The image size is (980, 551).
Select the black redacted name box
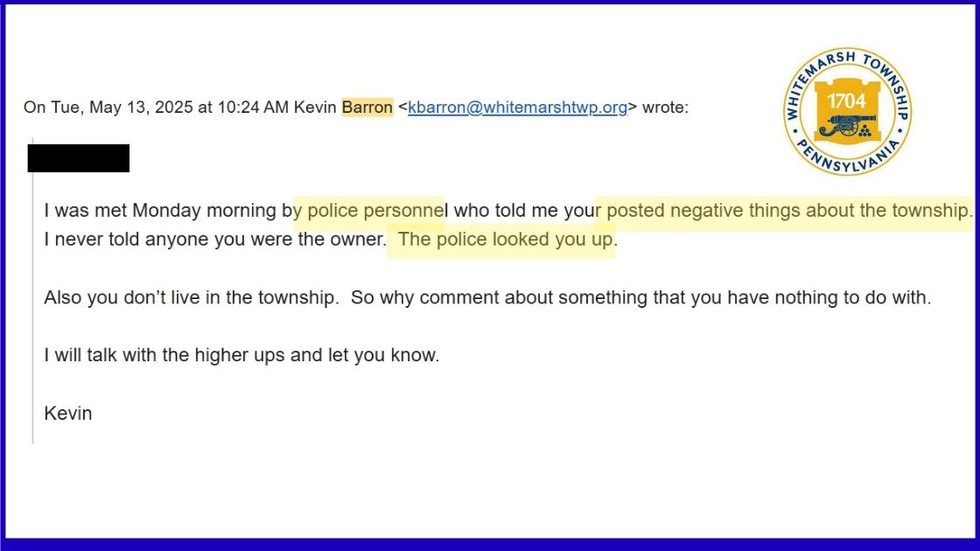pos(79,158)
